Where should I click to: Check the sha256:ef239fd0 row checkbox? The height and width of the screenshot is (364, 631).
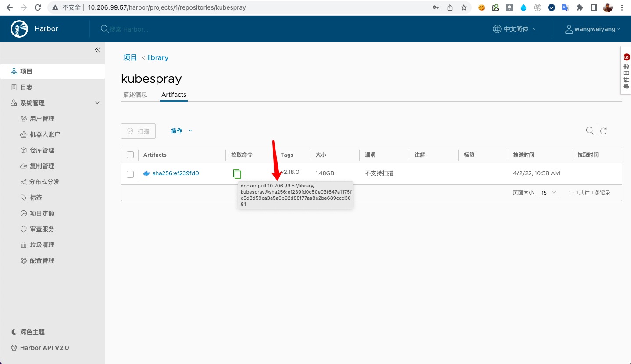130,174
